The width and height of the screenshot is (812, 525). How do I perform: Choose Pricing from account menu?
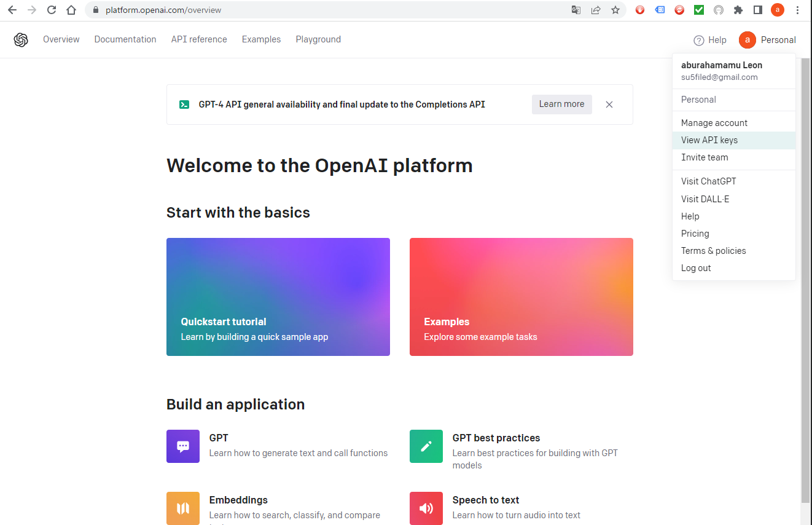pyautogui.click(x=734, y=234)
